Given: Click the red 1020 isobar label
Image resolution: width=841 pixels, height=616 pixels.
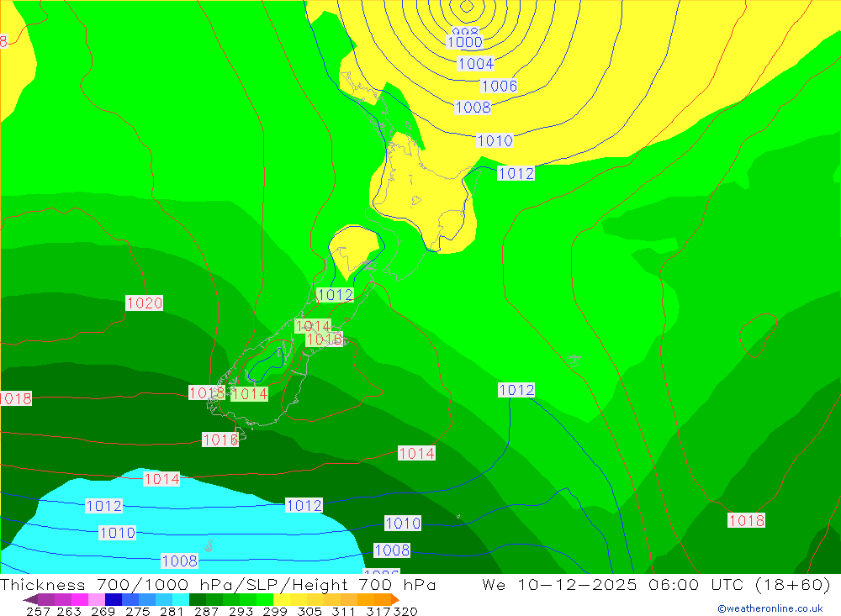Looking at the screenshot, I should 145,303.
